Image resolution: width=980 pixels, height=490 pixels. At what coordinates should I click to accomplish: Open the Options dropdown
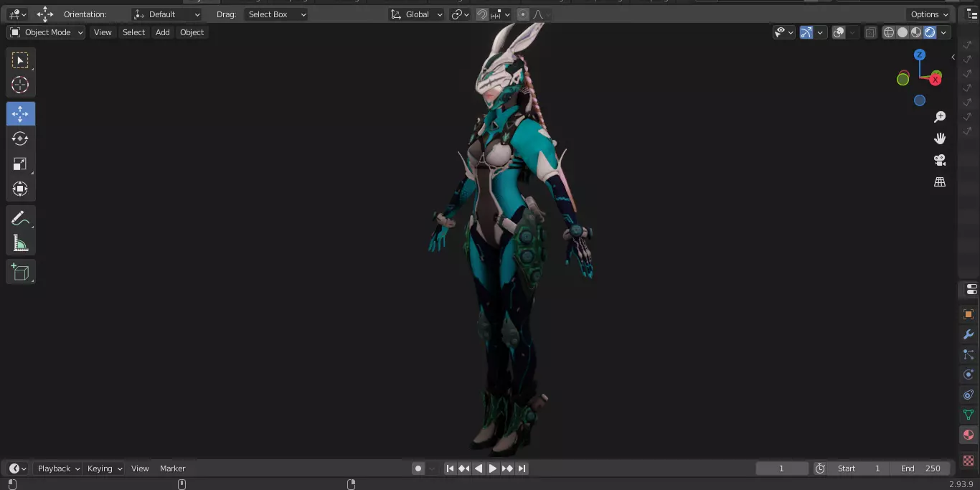tap(930, 14)
